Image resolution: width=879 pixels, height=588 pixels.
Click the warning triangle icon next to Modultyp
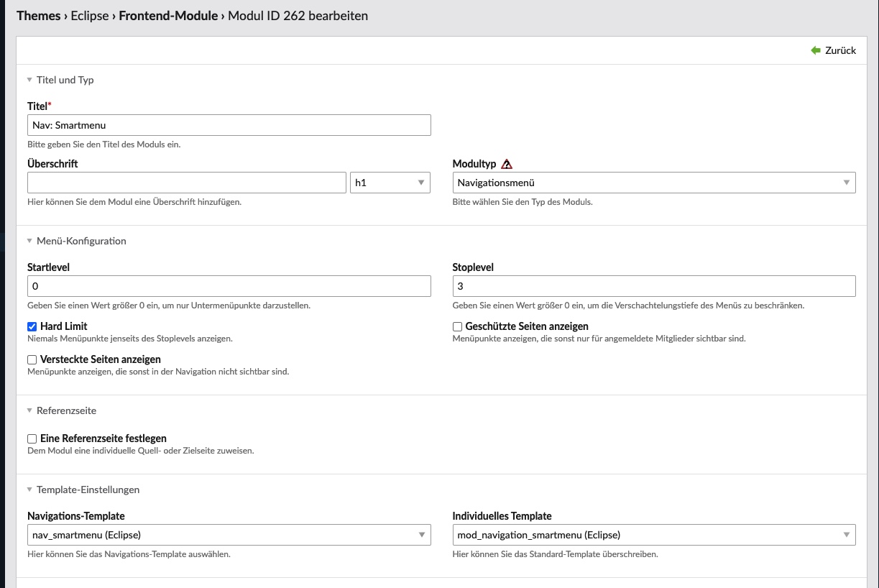[x=507, y=164]
